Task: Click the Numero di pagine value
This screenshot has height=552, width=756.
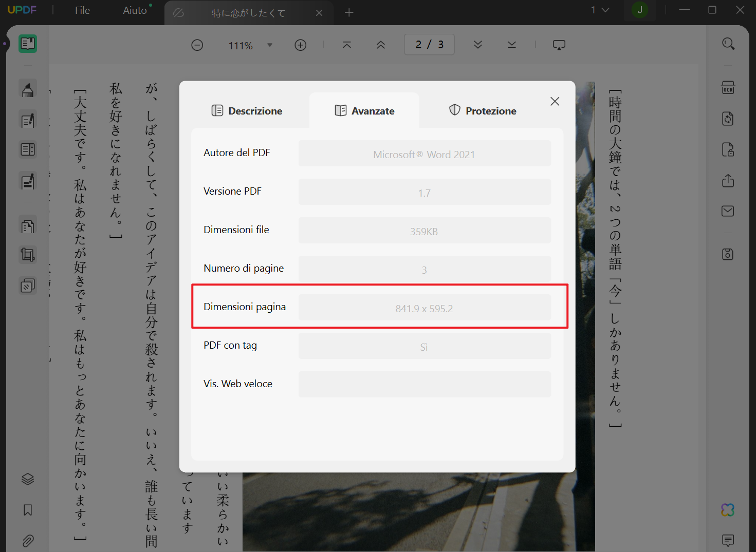Action: click(x=425, y=269)
